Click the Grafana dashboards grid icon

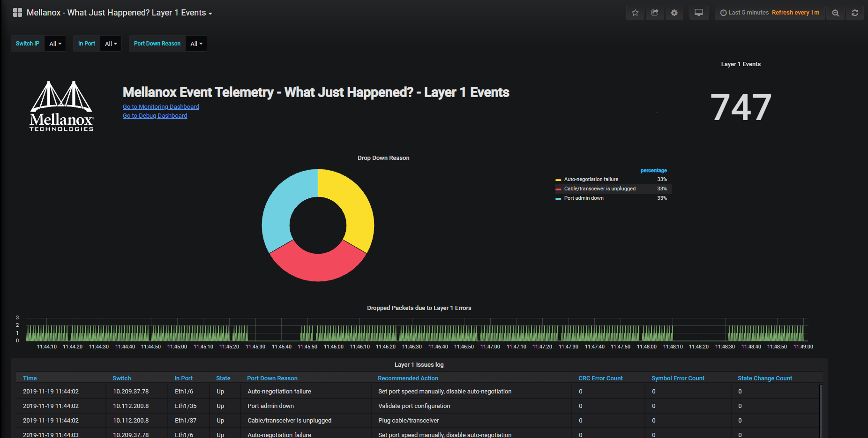17,13
